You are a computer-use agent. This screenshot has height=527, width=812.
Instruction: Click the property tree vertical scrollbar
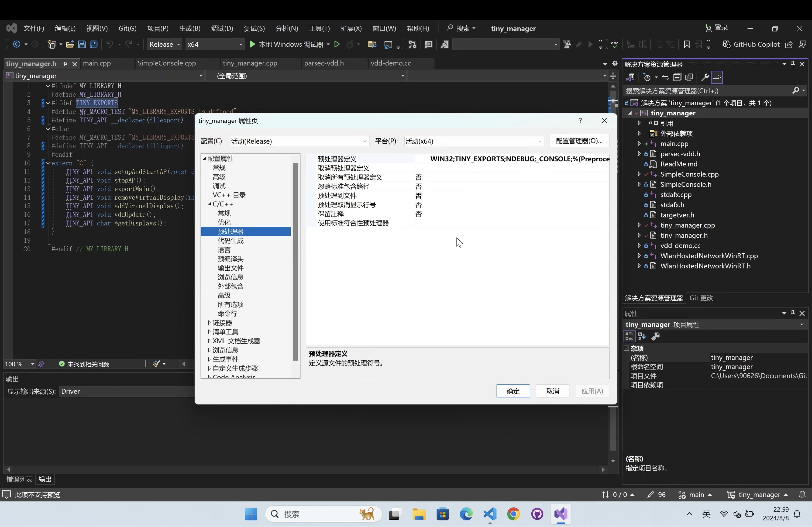click(x=295, y=261)
